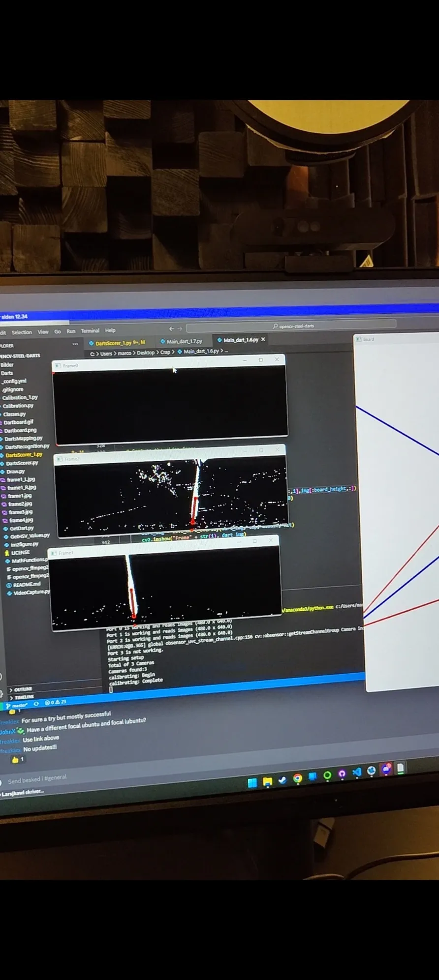This screenshot has height=980, width=439.
Task: Open README.md file
Action: [x=26, y=584]
